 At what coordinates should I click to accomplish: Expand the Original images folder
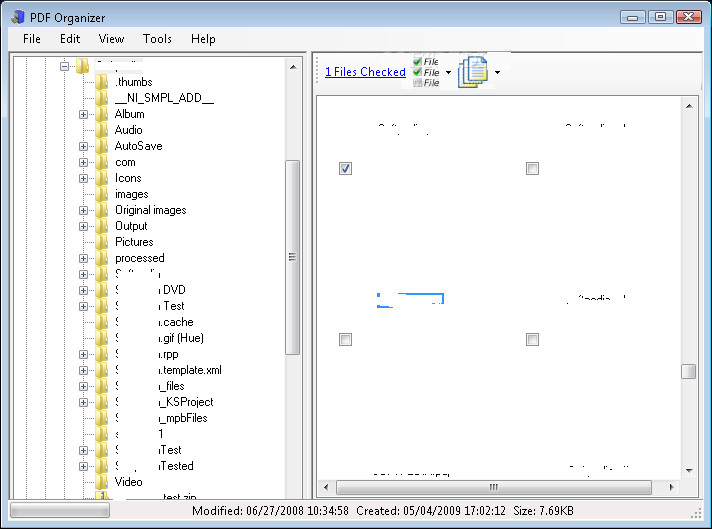coord(83,210)
